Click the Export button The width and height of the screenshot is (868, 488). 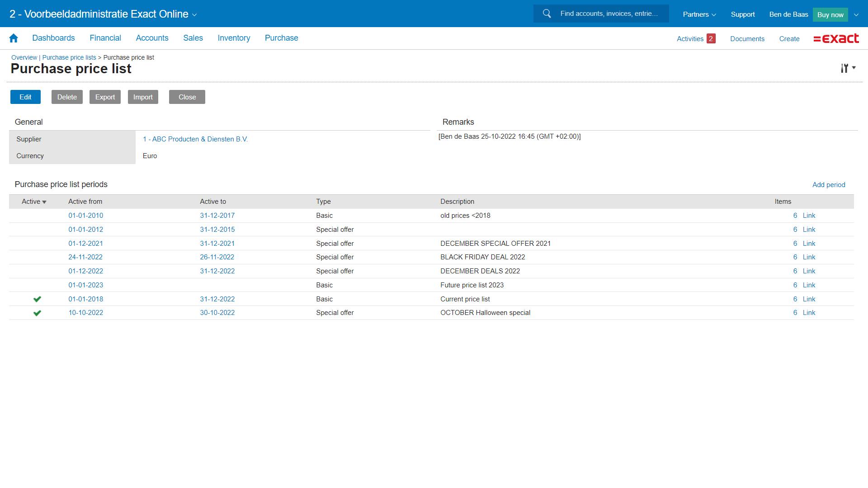105,97
